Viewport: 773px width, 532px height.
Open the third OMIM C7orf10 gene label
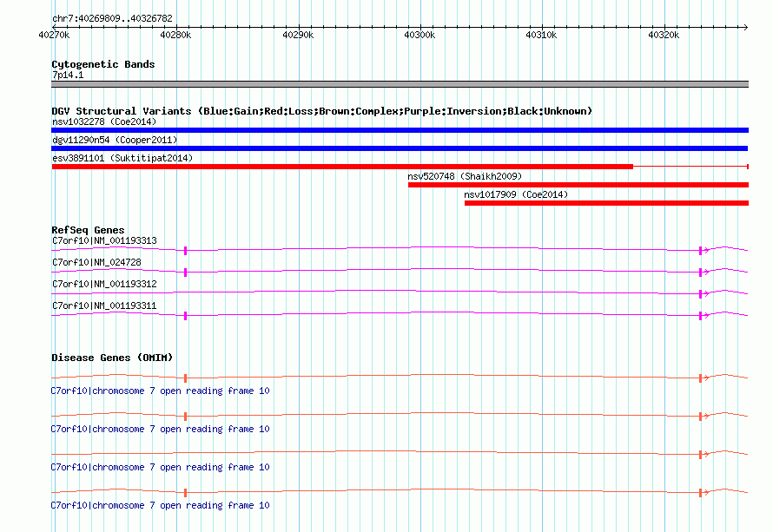(x=160, y=468)
